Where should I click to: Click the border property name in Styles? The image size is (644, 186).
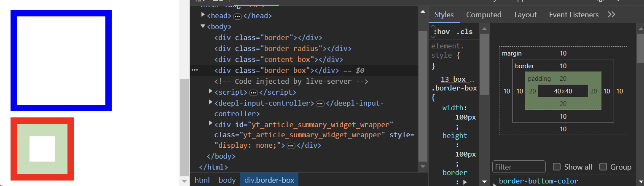(x=455, y=173)
